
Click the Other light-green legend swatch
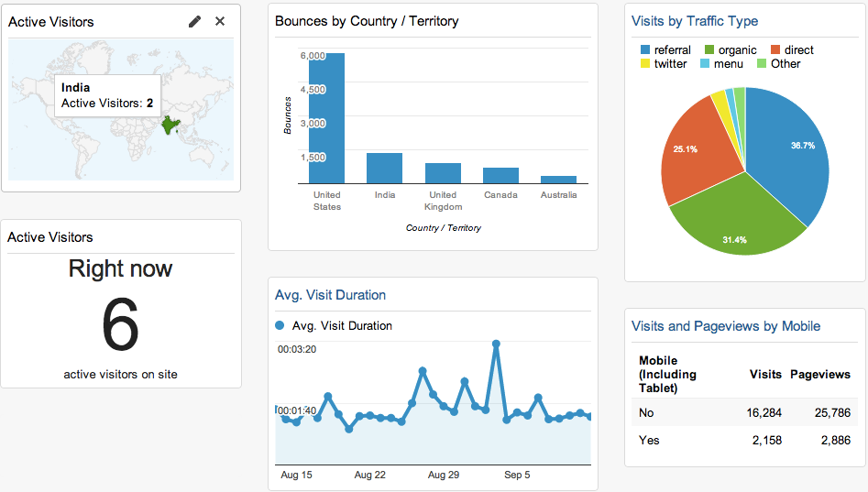pyautogui.click(x=762, y=63)
